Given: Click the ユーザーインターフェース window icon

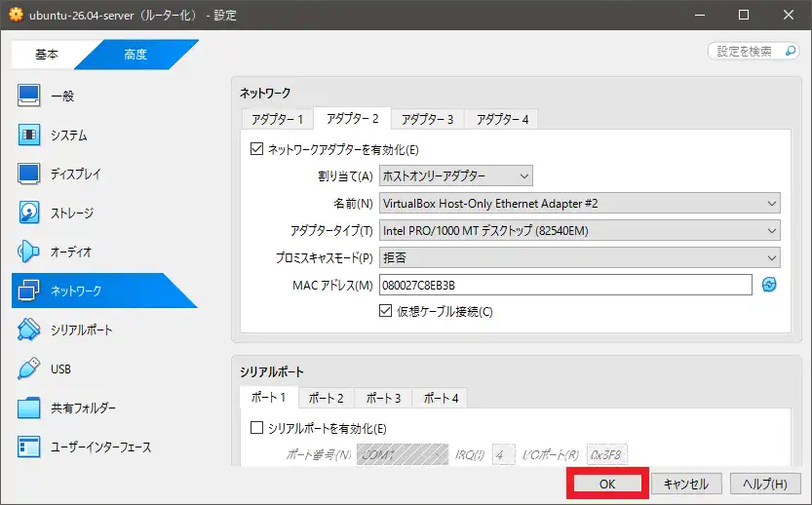Looking at the screenshot, I should point(28,447).
